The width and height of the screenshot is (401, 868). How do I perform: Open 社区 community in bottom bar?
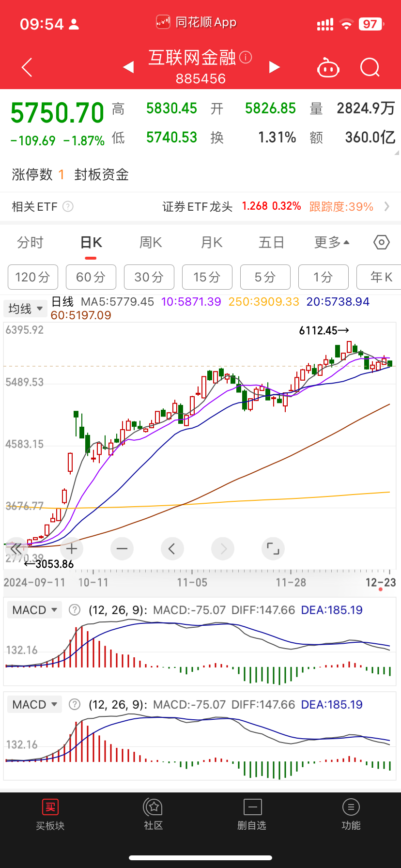pos(154,814)
